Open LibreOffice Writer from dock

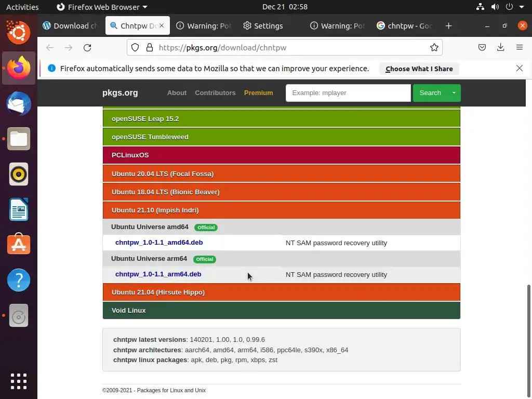[x=19, y=210]
